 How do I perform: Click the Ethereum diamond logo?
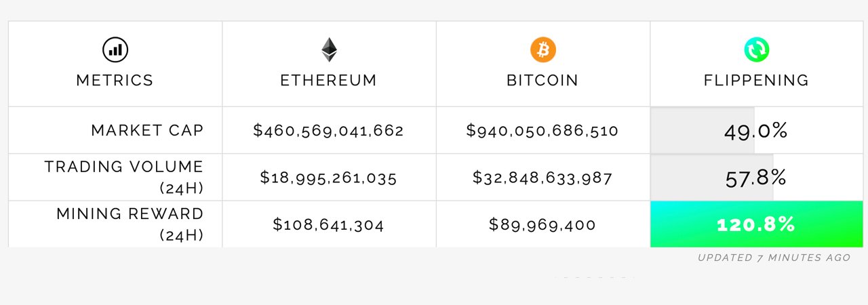(x=329, y=49)
